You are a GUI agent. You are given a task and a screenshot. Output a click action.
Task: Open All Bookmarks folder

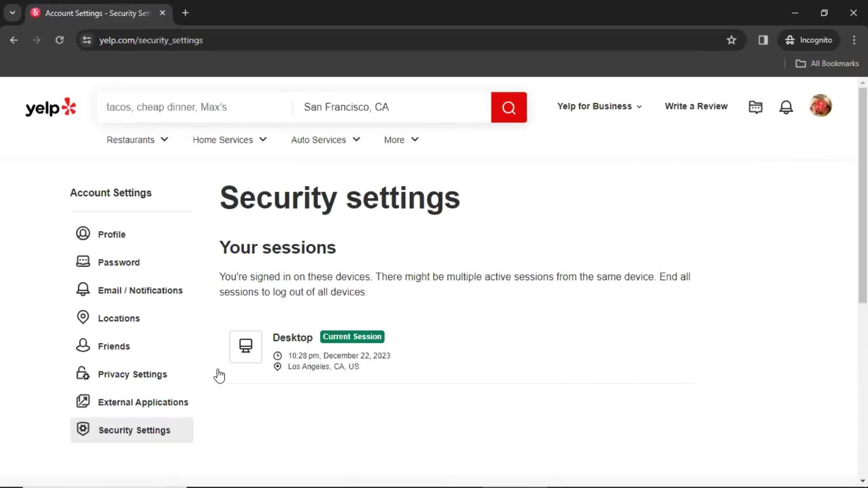point(827,64)
